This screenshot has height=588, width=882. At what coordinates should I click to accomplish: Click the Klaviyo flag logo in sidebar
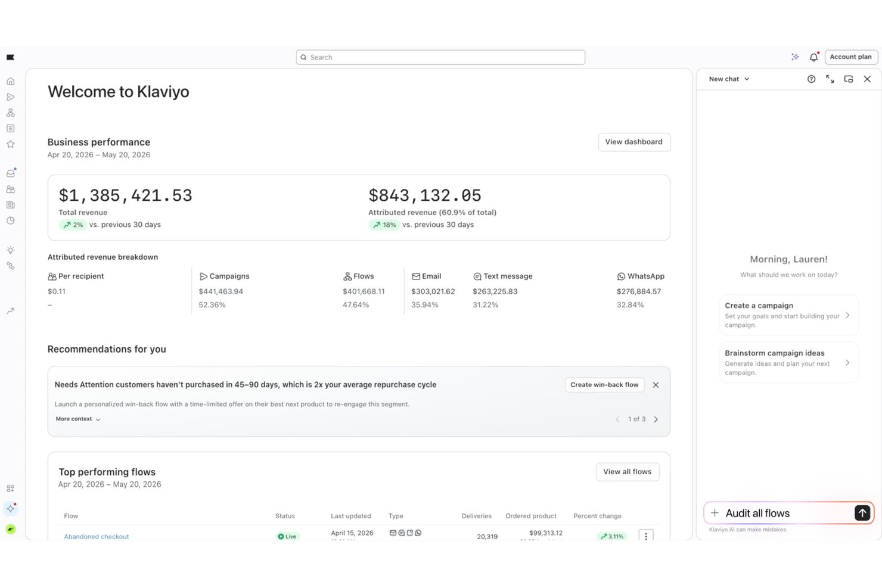click(x=10, y=57)
